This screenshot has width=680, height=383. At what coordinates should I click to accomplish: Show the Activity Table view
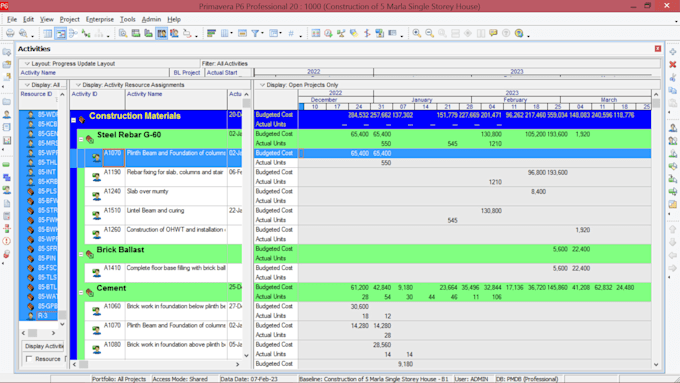click(48, 33)
